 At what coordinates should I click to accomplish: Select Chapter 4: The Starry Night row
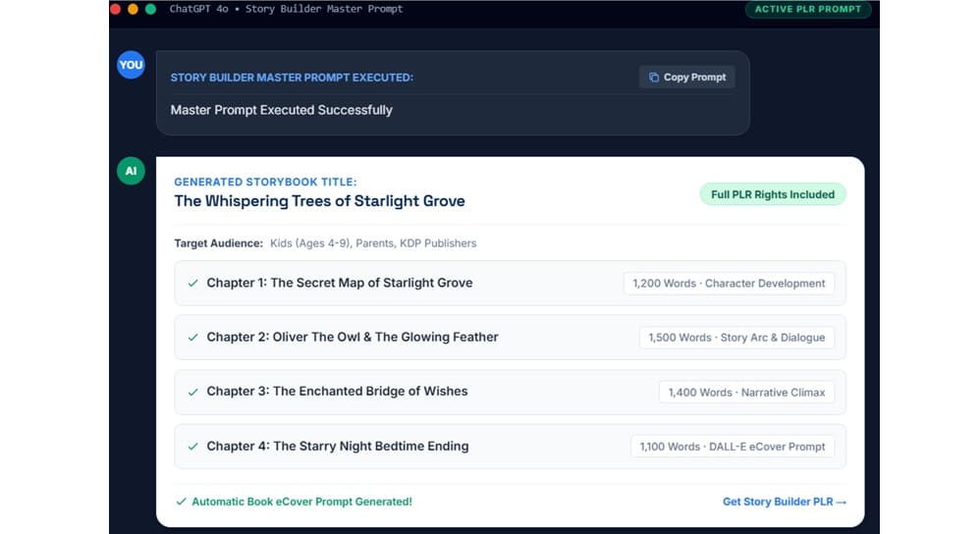tap(510, 447)
